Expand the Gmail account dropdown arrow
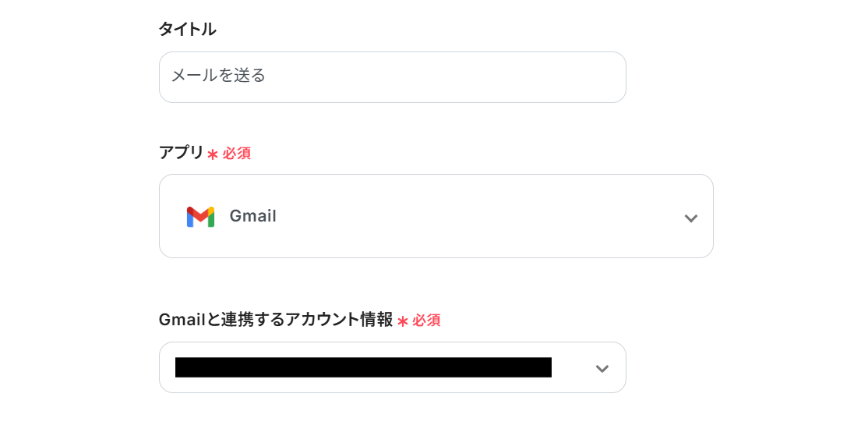Viewport: 868px width, 429px height. 602,368
